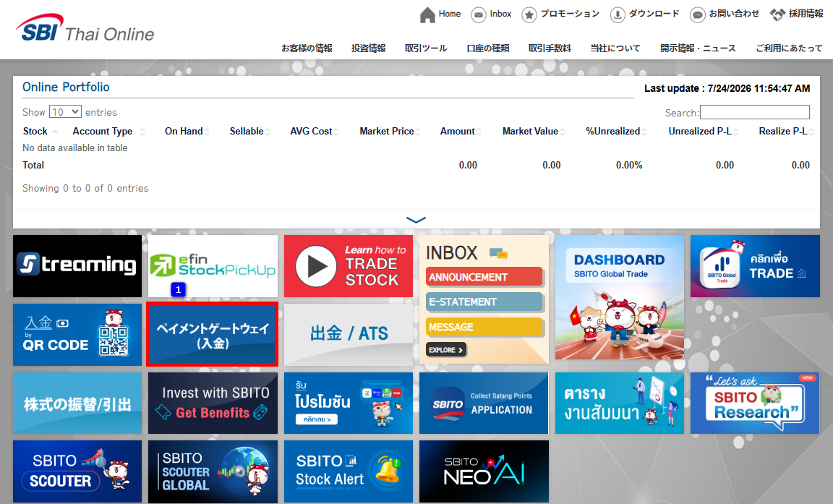The width and height of the screenshot is (833, 504).
Task: Click the INBOX Explore button
Action: click(x=445, y=350)
